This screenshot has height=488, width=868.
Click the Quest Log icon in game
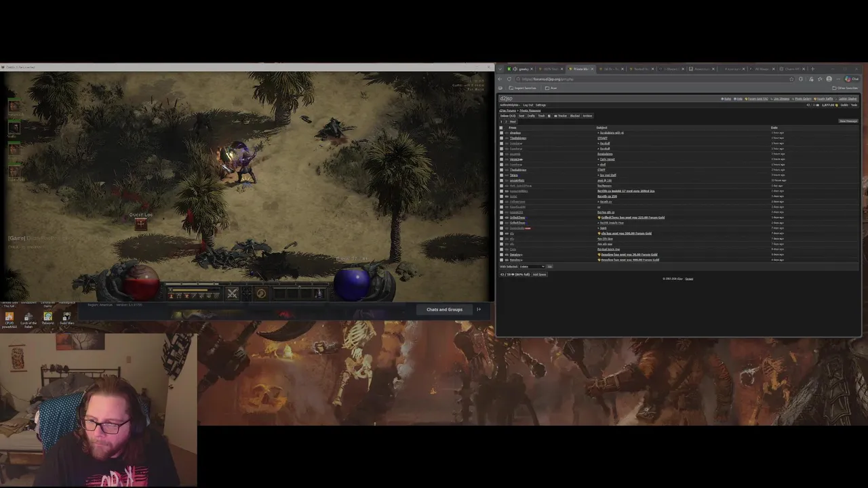pyautogui.click(x=140, y=224)
